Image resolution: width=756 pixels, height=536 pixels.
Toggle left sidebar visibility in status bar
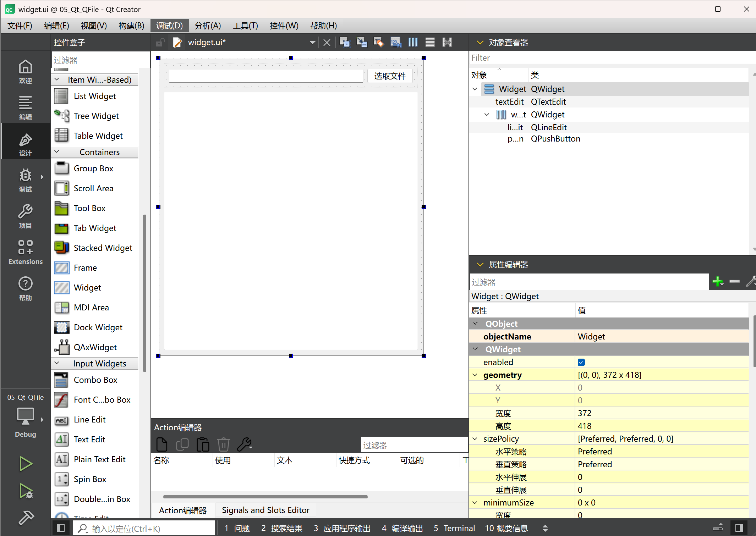61,528
